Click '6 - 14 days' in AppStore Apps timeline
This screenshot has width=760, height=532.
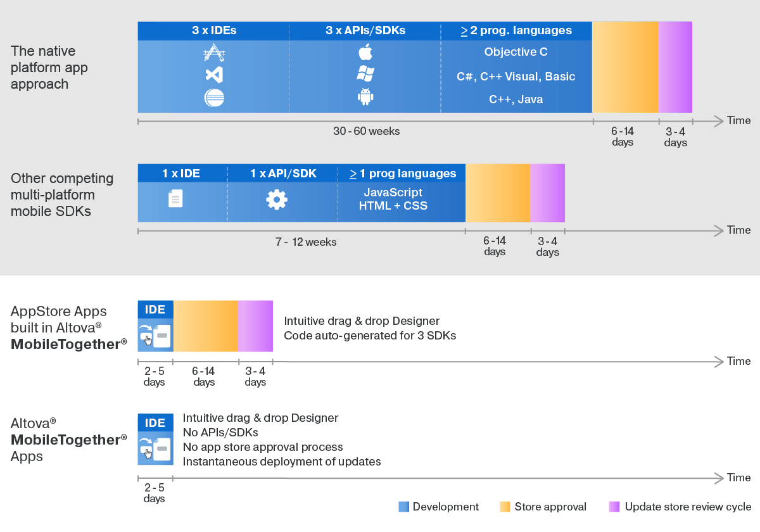[204, 377]
